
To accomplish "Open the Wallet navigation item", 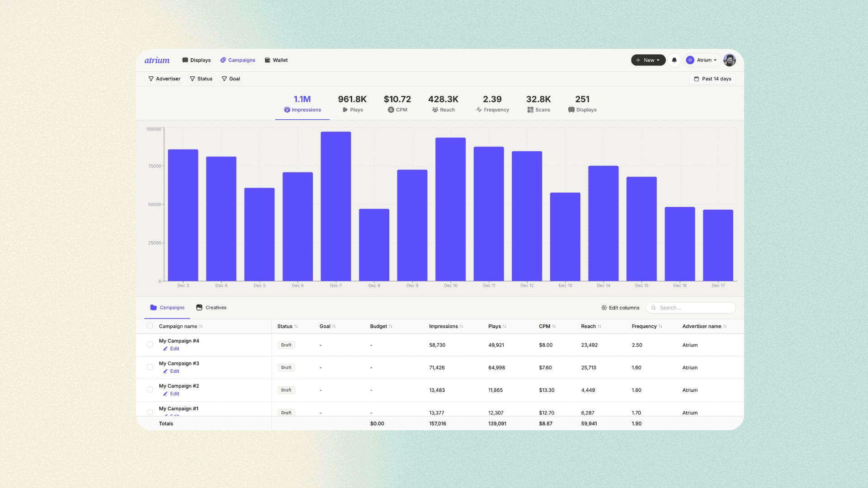I will [276, 60].
